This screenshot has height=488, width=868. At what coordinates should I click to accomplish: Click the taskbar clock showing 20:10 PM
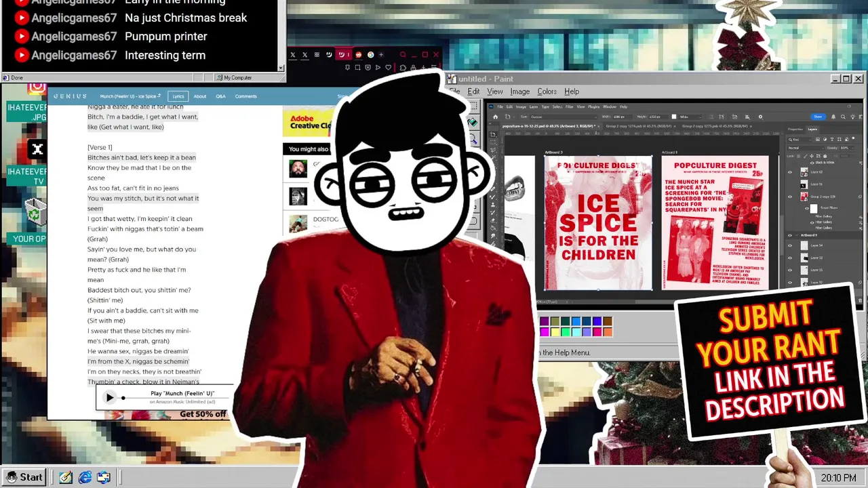838,478
